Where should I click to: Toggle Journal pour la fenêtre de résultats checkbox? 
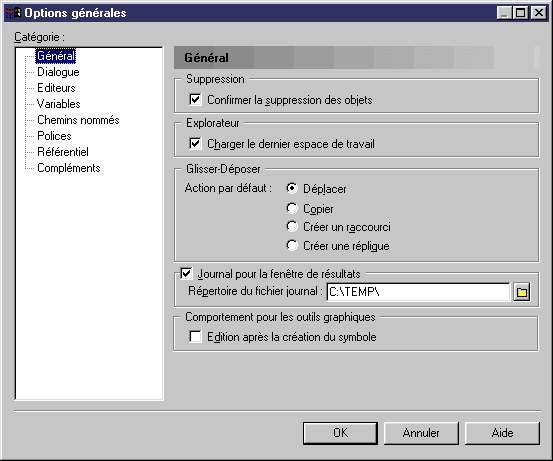tap(186, 274)
